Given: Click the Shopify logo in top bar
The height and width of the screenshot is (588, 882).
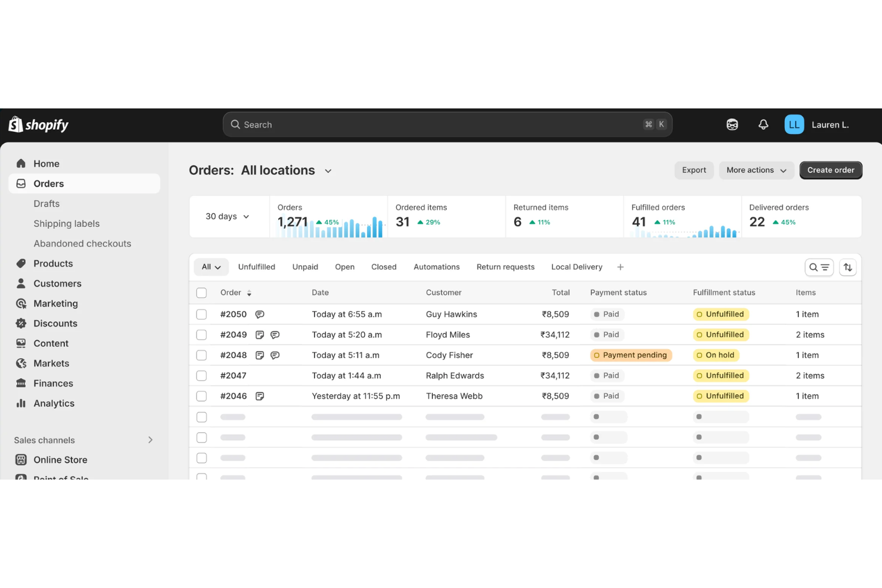Looking at the screenshot, I should (38, 124).
